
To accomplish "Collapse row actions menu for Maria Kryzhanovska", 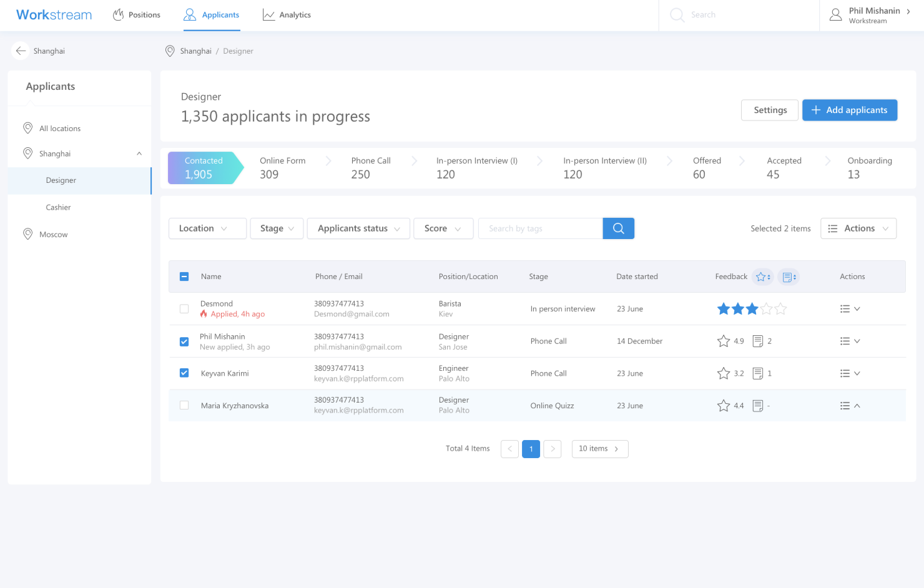I will 850,406.
